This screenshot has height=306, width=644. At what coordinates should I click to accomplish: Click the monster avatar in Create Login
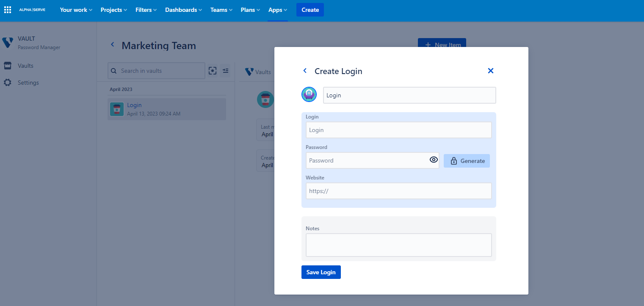309,94
